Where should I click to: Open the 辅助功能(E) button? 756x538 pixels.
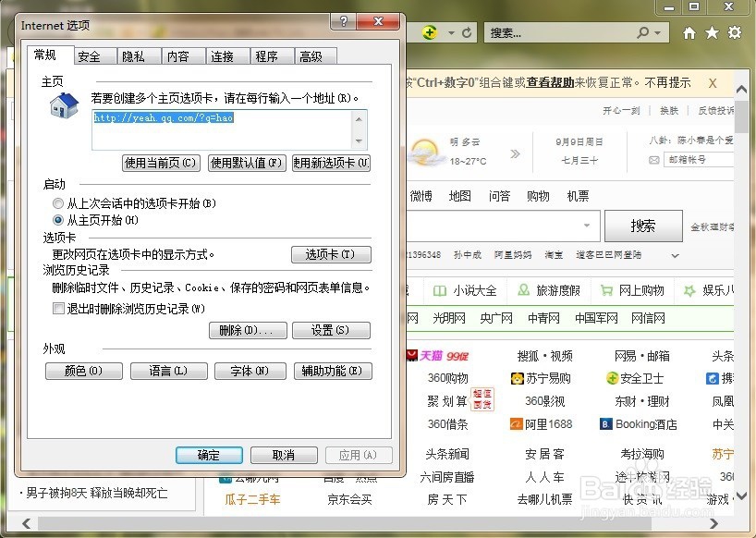pos(333,372)
